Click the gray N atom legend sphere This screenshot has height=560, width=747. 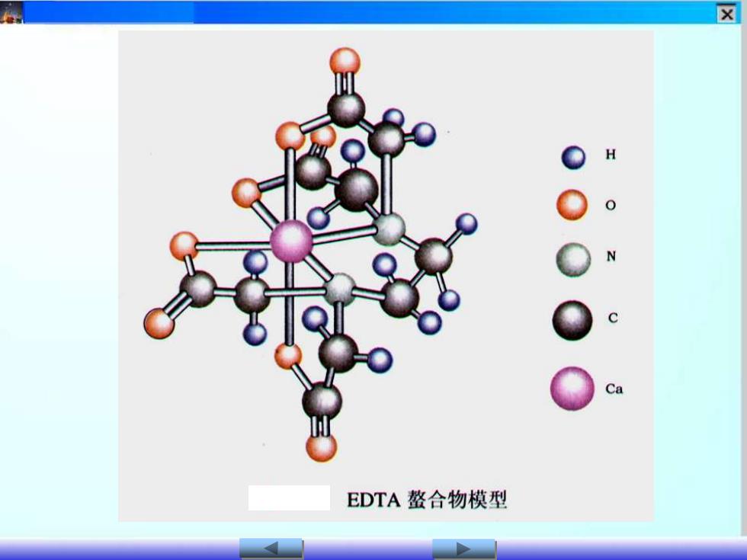pyautogui.click(x=573, y=260)
